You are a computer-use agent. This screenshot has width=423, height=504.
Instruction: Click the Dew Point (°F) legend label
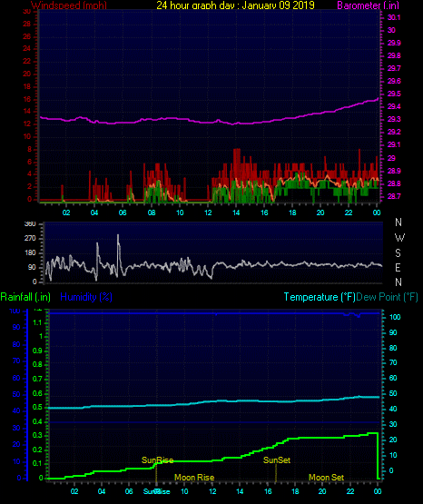(388, 297)
